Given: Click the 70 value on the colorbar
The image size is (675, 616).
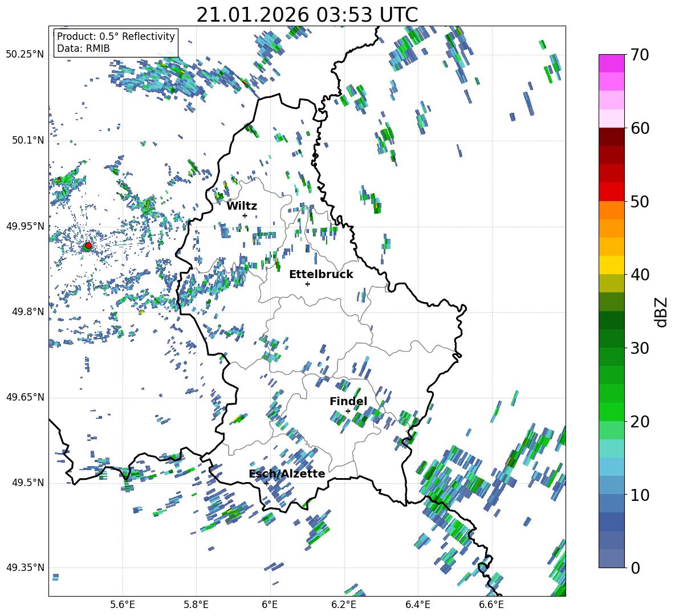Looking at the screenshot, I should (x=640, y=55).
